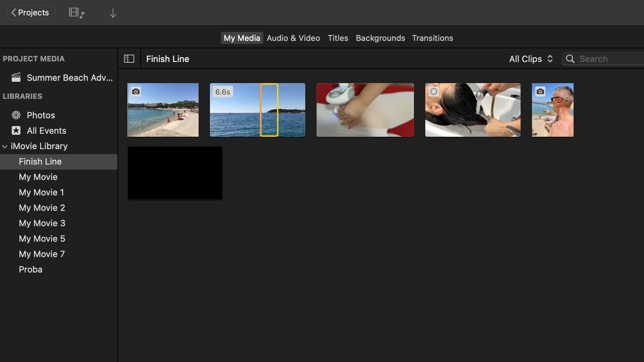The width and height of the screenshot is (644, 362).
Task: Open the All Clips filter dropdown
Action: [x=531, y=59]
